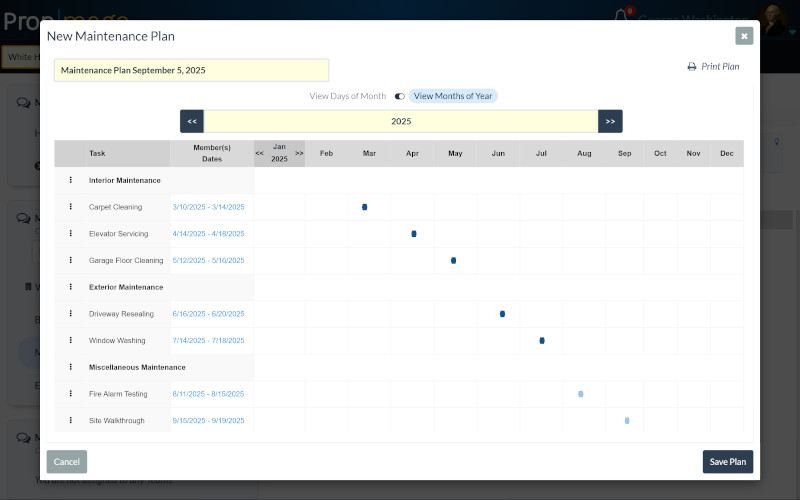Open the Site Walkthrough row options menu

[71, 421]
